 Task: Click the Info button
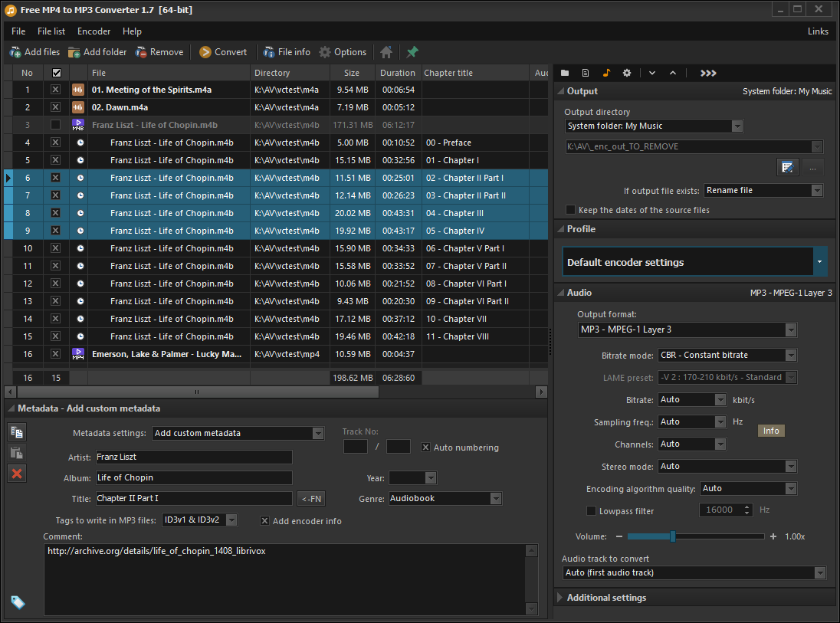click(x=771, y=431)
